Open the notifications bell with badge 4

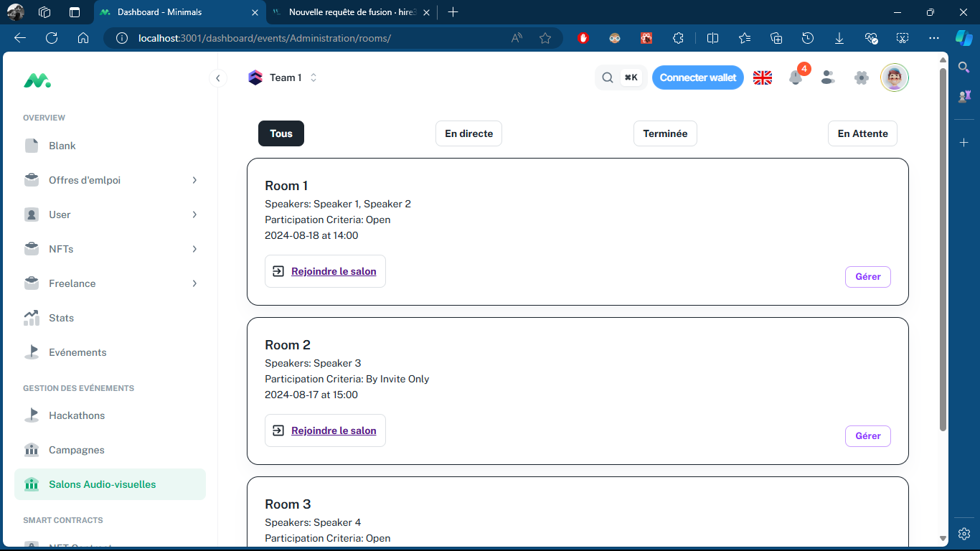tap(796, 77)
